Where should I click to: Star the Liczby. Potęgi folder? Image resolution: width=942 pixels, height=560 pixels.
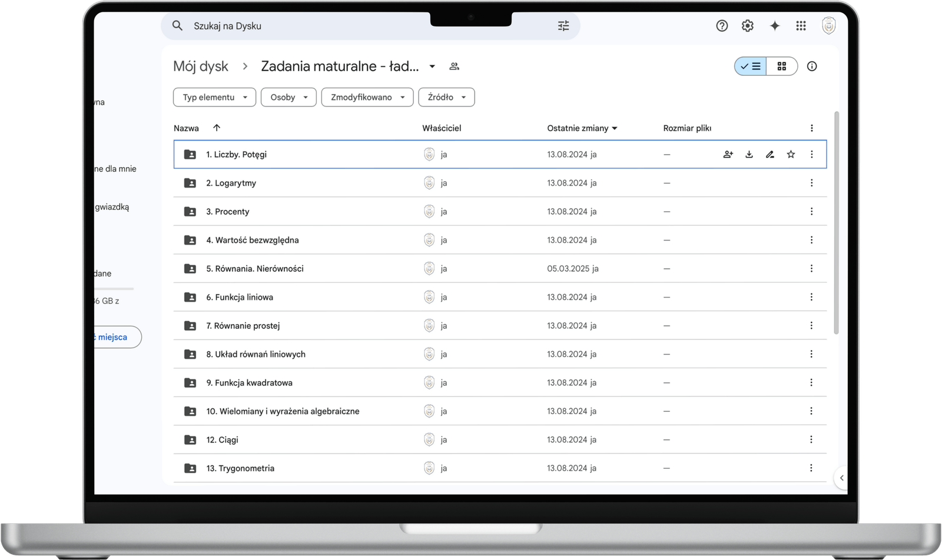pyautogui.click(x=791, y=155)
